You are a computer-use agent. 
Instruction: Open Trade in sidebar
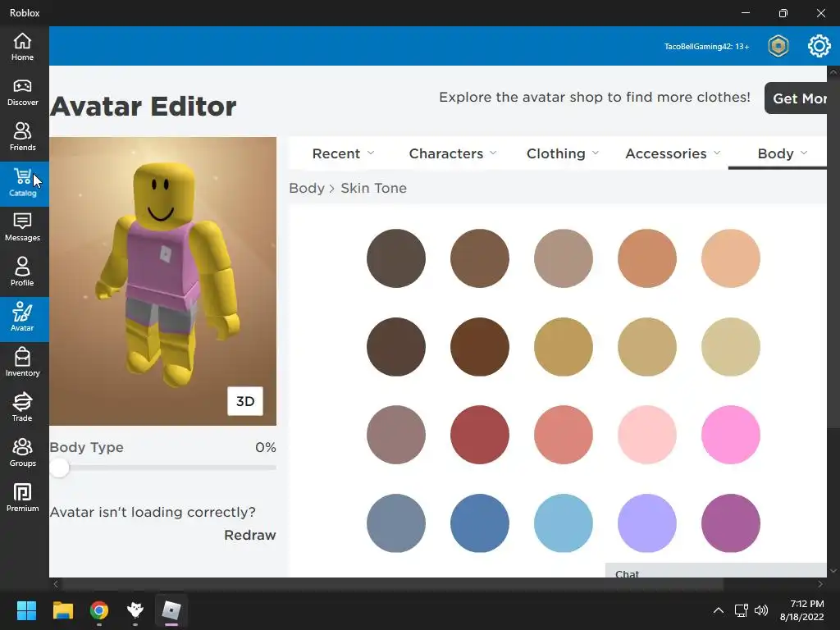[22, 409]
